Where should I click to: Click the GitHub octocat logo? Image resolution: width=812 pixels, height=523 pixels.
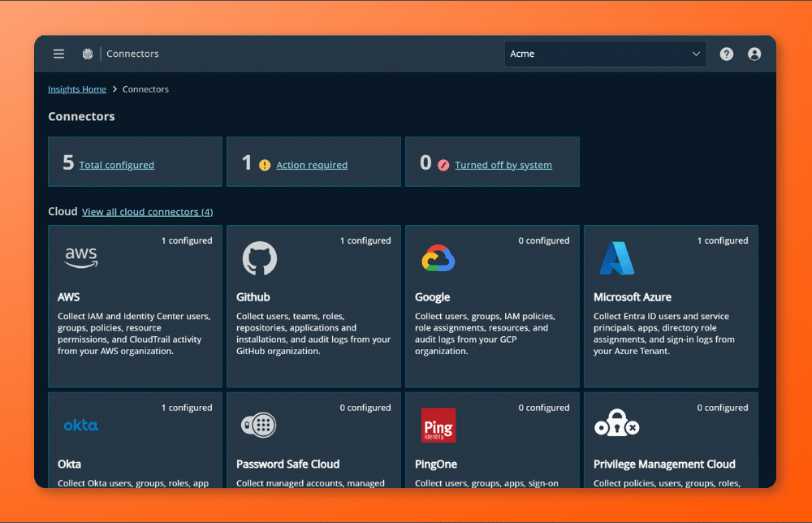pos(260,258)
